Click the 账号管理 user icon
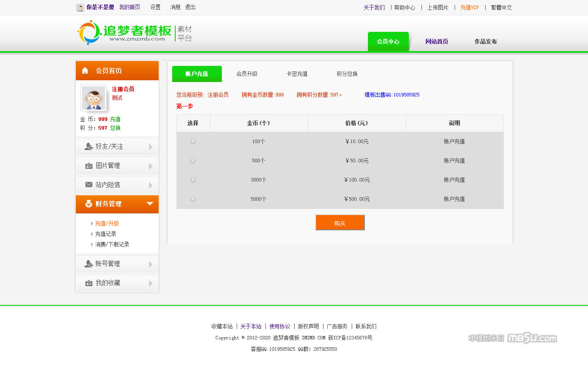 (x=89, y=264)
